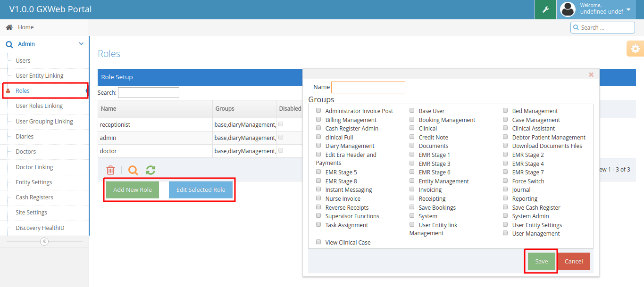This screenshot has height=287, width=644.
Task: Check the System Admin group checkbox
Action: [x=505, y=216]
